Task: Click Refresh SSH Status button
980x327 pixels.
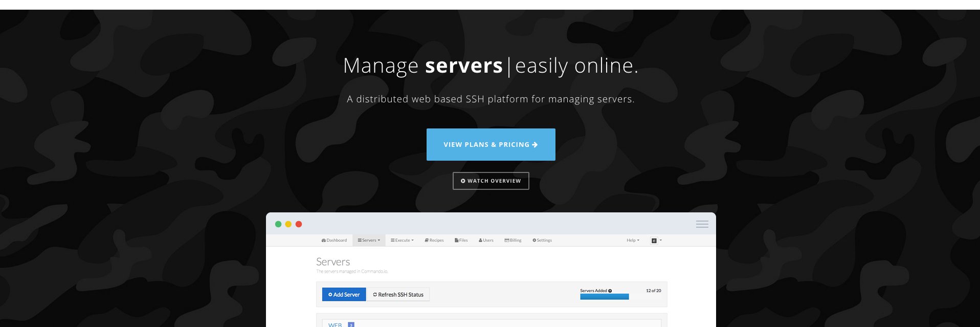Action: pos(398,294)
